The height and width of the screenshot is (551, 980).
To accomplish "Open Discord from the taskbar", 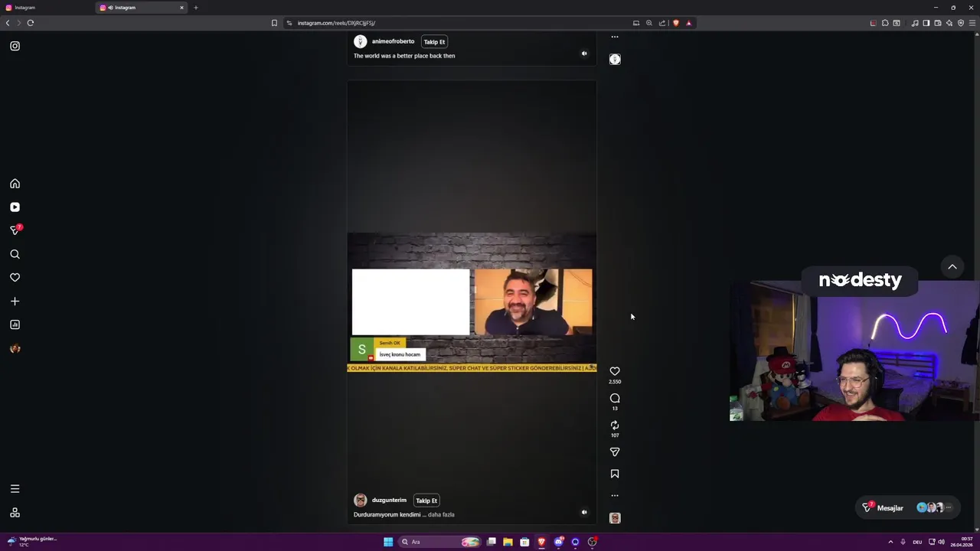I will pyautogui.click(x=559, y=542).
